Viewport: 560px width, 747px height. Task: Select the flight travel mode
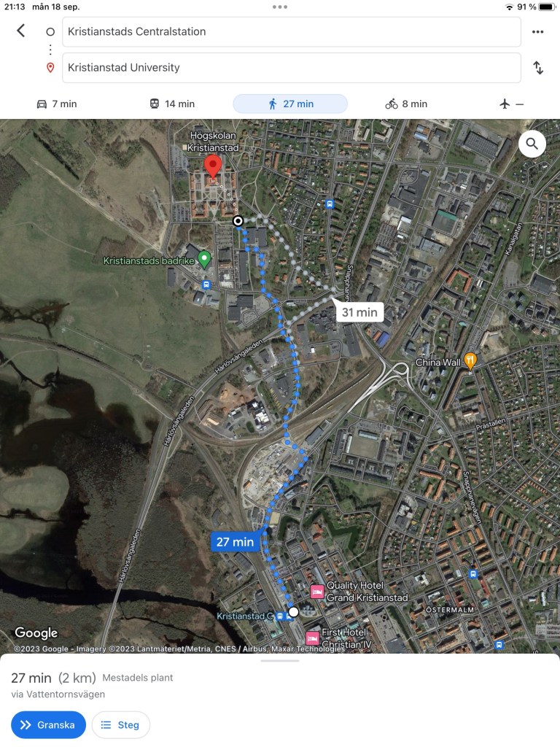coord(512,104)
